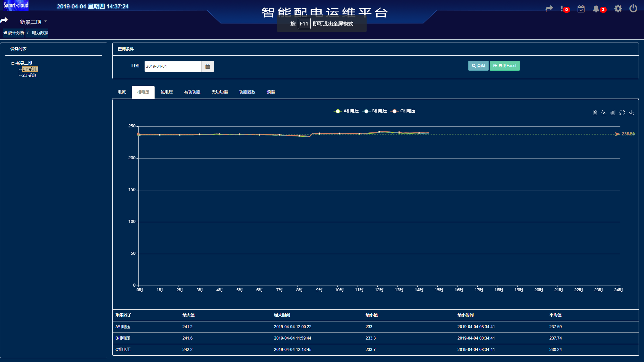Open the bell notifications icon
Viewport: 644px width, 362px height.
point(596,9)
